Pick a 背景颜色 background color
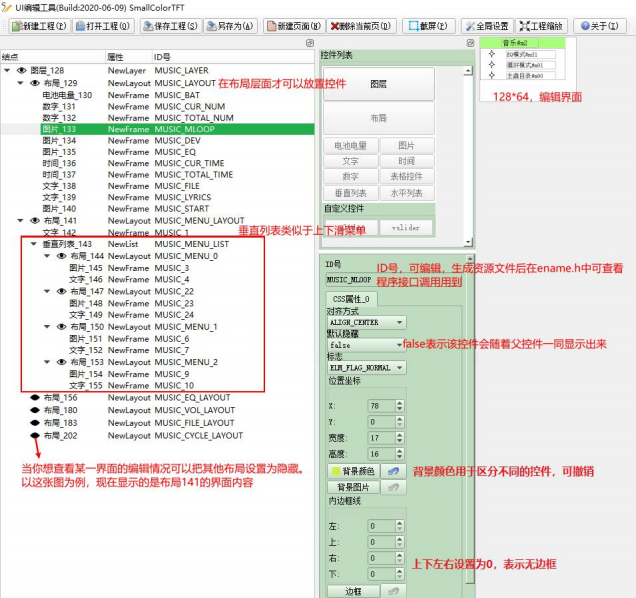 pos(353,471)
